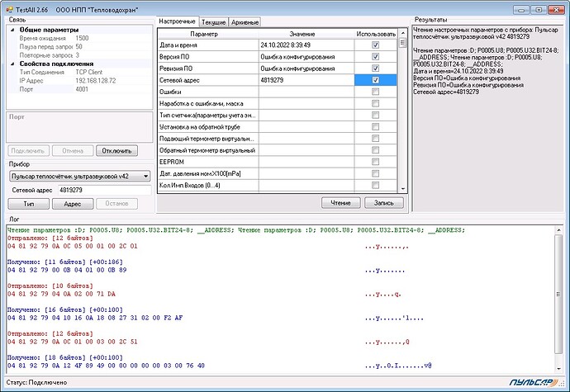Viewport: 570px width, 392px height.
Task: Click the Версия ПО Ошибка конфигурирования cell
Action: coord(306,57)
